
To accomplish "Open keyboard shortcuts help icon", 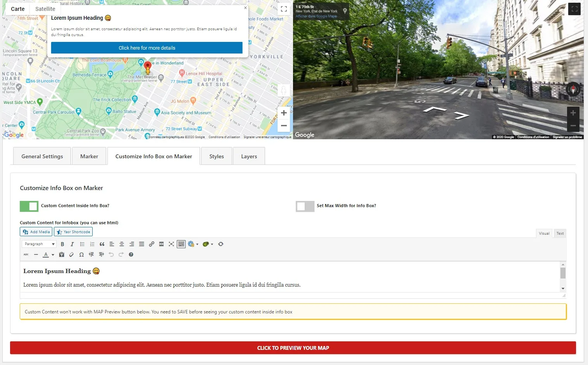I will [131, 254].
